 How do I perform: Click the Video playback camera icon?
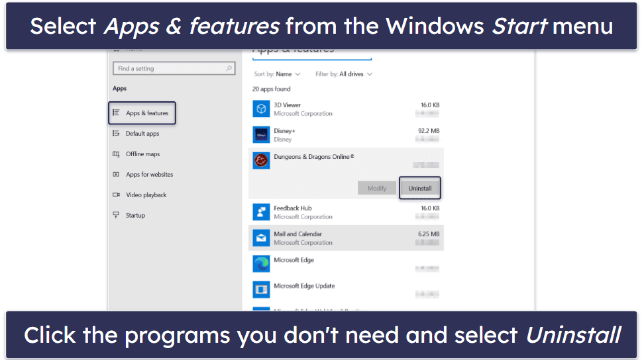coord(116,195)
